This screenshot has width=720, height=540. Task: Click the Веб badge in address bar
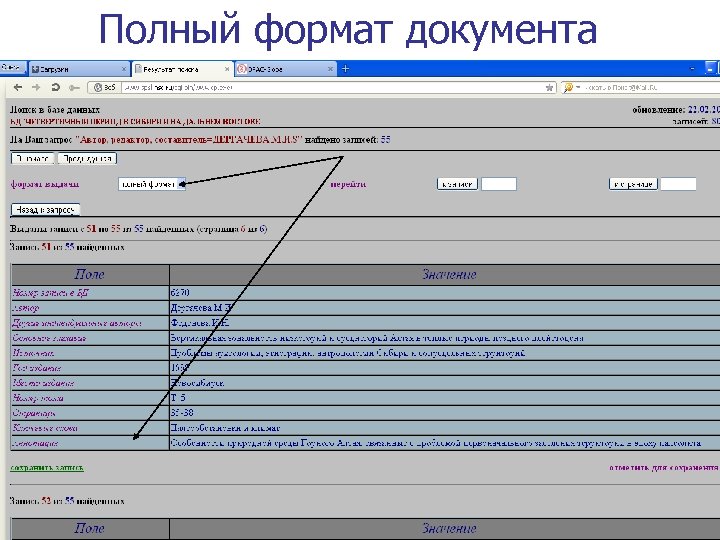[x=104, y=87]
